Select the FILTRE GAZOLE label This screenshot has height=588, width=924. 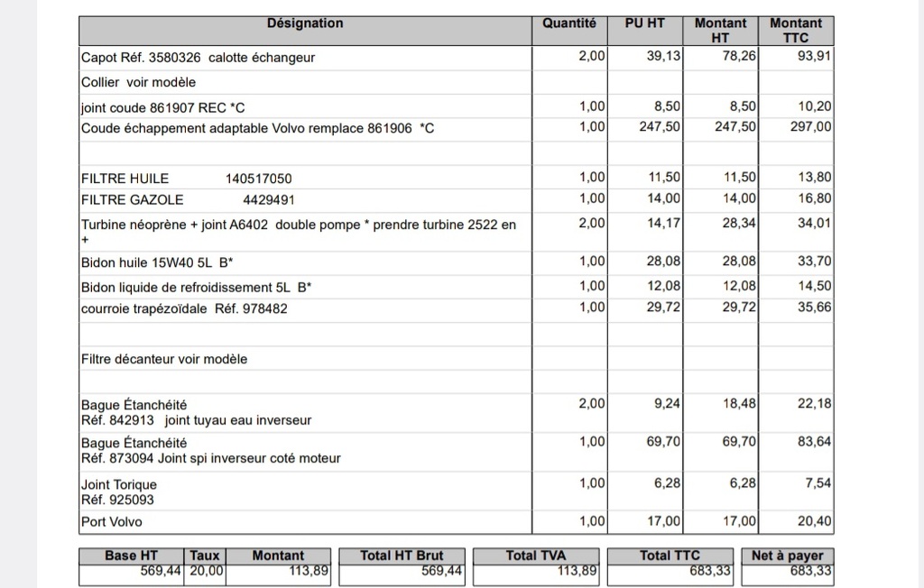tap(132, 199)
